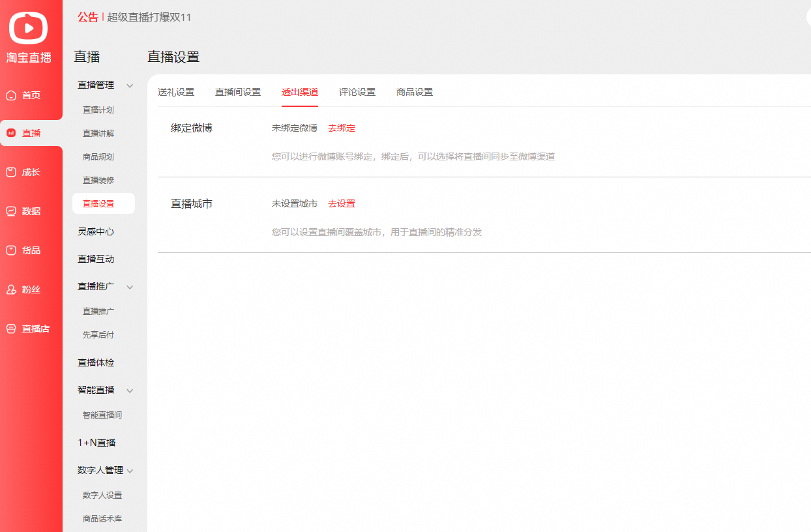Click the 货品 label in red sidebar
The width and height of the screenshot is (811, 532).
click(x=31, y=250)
